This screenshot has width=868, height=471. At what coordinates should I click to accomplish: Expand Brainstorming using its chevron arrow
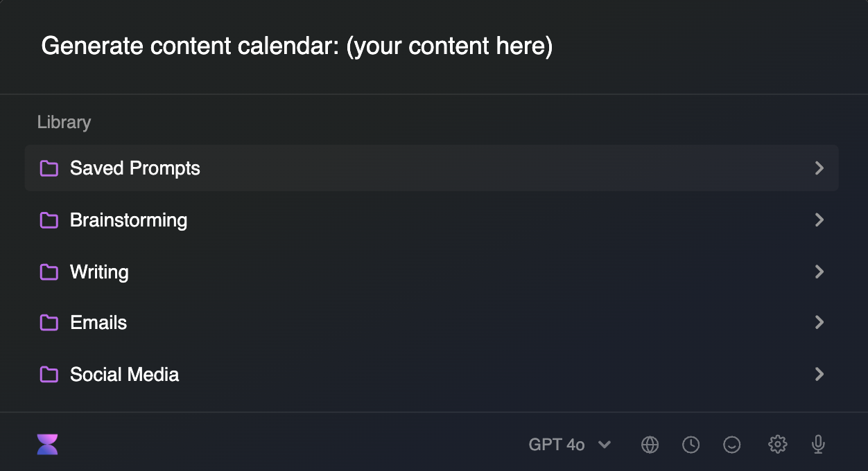[x=819, y=220]
